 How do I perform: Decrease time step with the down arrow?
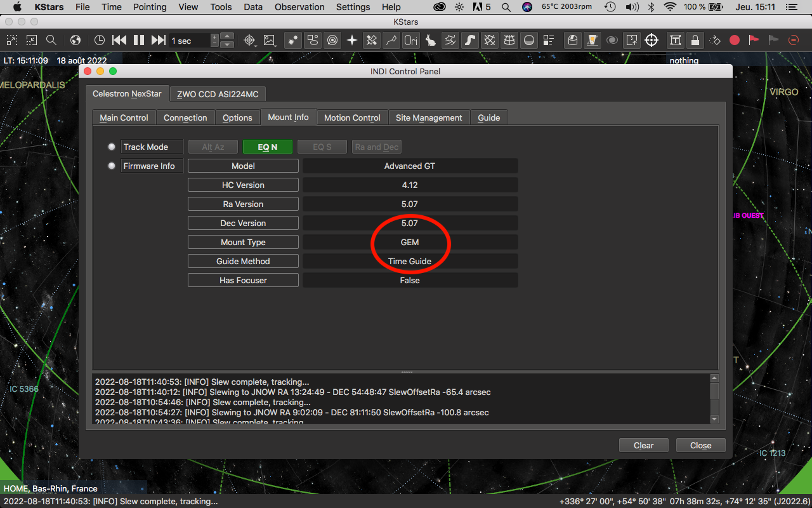tap(227, 44)
